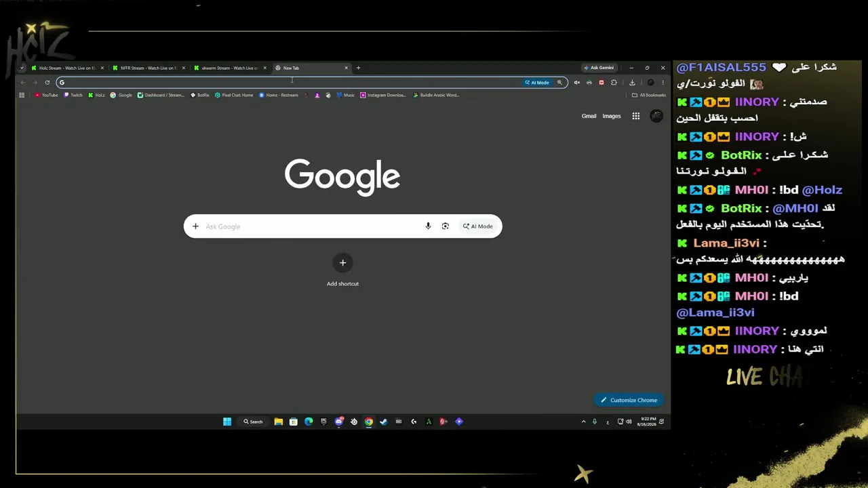Open the Google apps grid
Image resolution: width=868 pixels, height=488 pixels.
tap(635, 116)
